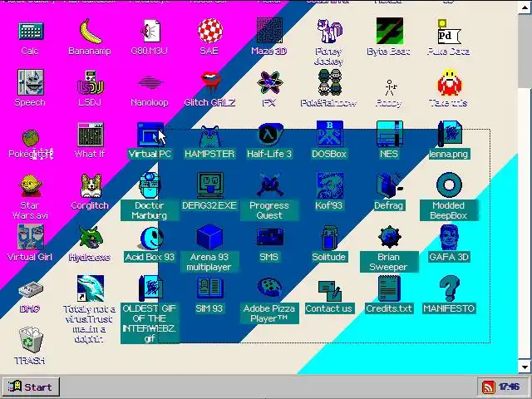Launch the FX atom icon
This screenshot has height=399, width=532.
point(269,82)
